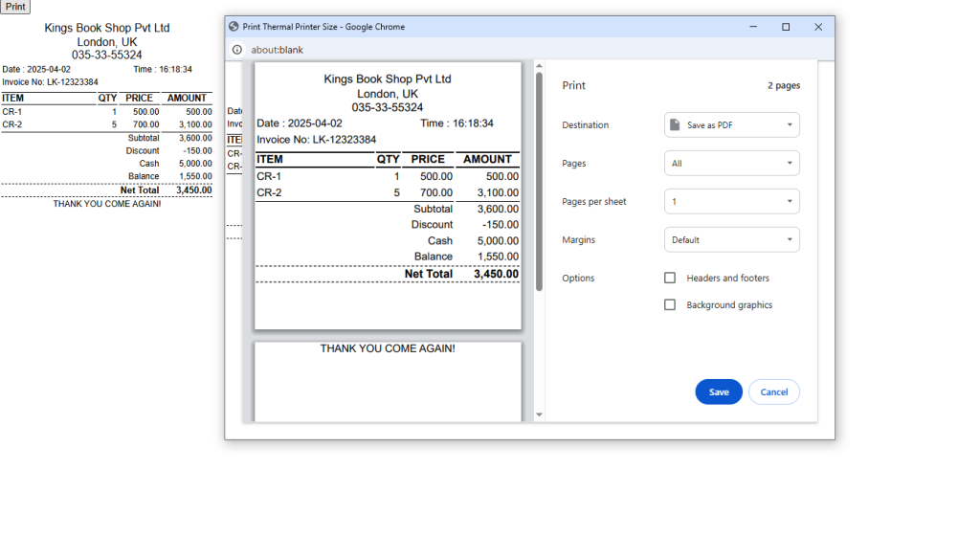Select the second preview page saying THANK YOU

click(388, 381)
